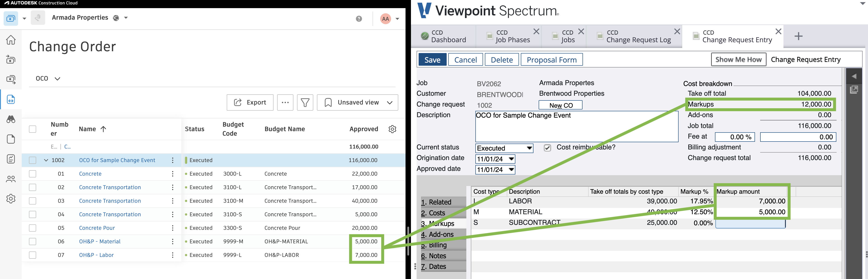Screen dimensions: 868x279
Task: Open the OCO type dropdown
Action: point(48,78)
